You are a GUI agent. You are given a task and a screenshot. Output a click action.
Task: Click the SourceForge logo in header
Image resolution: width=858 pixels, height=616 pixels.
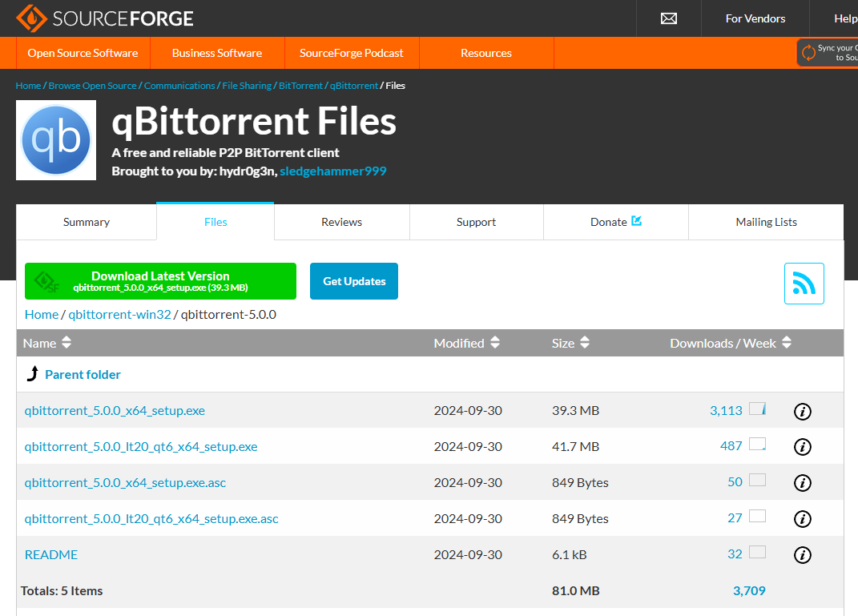coord(105,18)
